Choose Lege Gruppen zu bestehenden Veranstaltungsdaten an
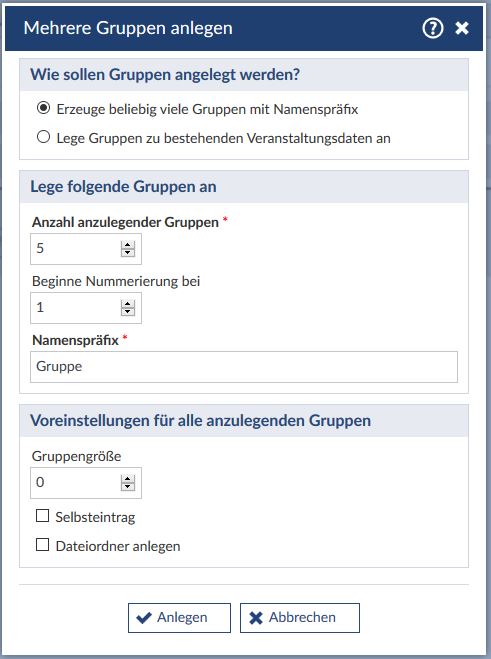 (43, 137)
